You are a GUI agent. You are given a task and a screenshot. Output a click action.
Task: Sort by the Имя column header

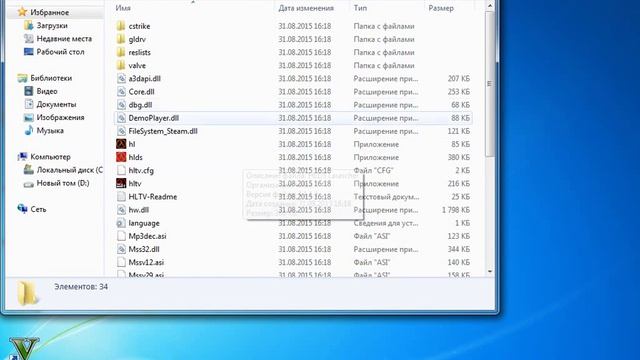point(123,8)
